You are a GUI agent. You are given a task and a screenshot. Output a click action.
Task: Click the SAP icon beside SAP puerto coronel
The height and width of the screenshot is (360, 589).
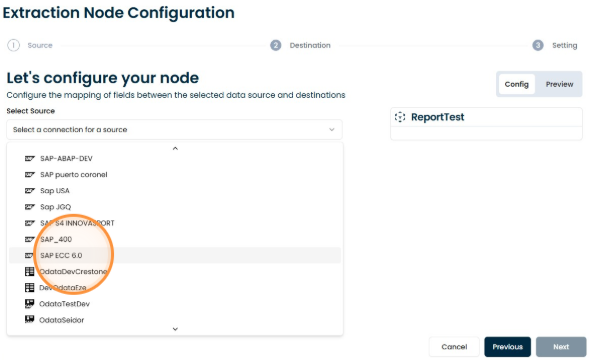point(30,175)
